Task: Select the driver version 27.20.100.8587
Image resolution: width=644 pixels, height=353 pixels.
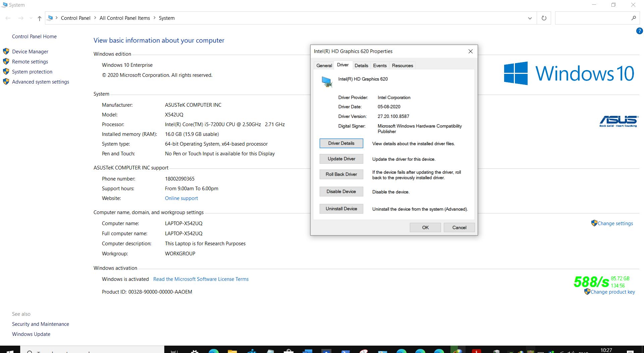Action: [x=393, y=116]
